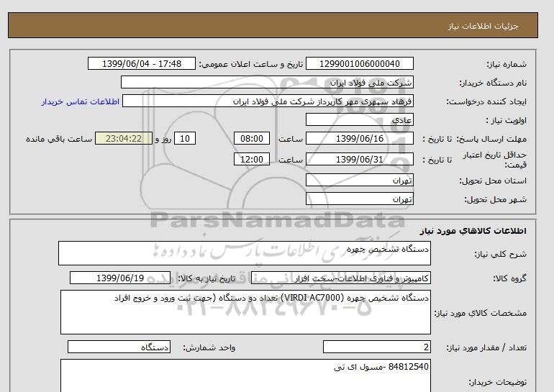554x392 pixels.
Task: Click the label نام دستگاه خریدار
Action: click(x=493, y=83)
